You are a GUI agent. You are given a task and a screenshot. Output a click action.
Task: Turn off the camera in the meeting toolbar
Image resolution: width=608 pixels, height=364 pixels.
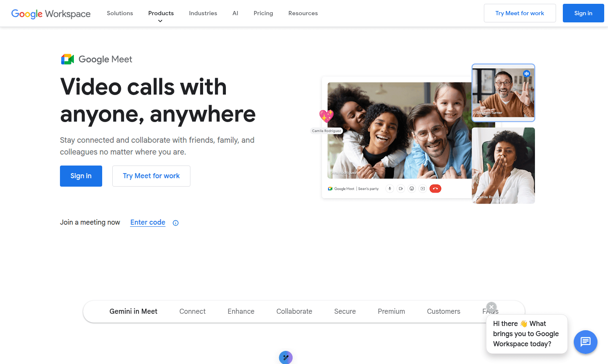pos(400,188)
